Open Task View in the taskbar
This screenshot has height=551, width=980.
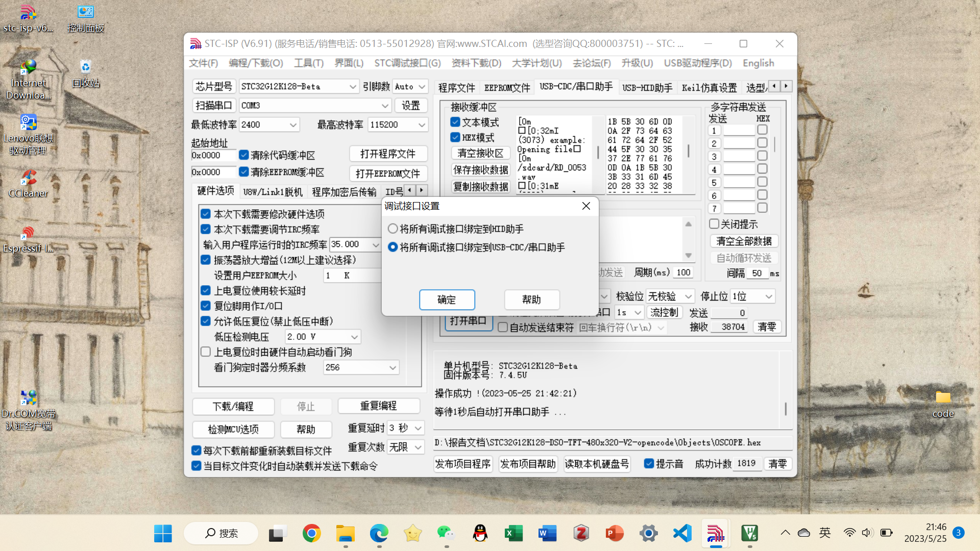[x=278, y=533]
